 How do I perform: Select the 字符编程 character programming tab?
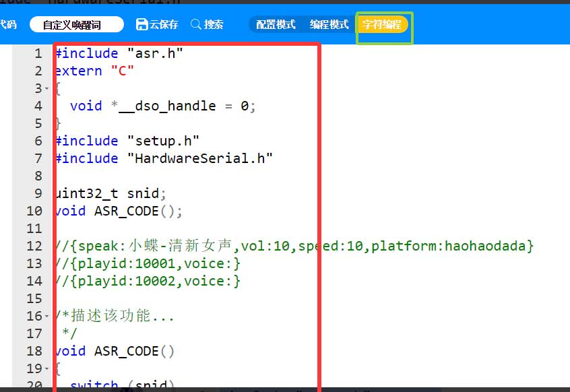(382, 25)
